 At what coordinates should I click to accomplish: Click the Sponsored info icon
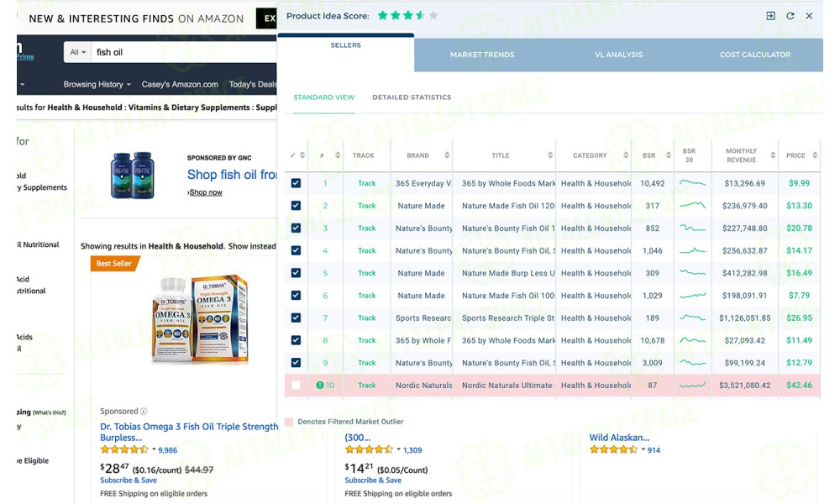[x=144, y=412]
